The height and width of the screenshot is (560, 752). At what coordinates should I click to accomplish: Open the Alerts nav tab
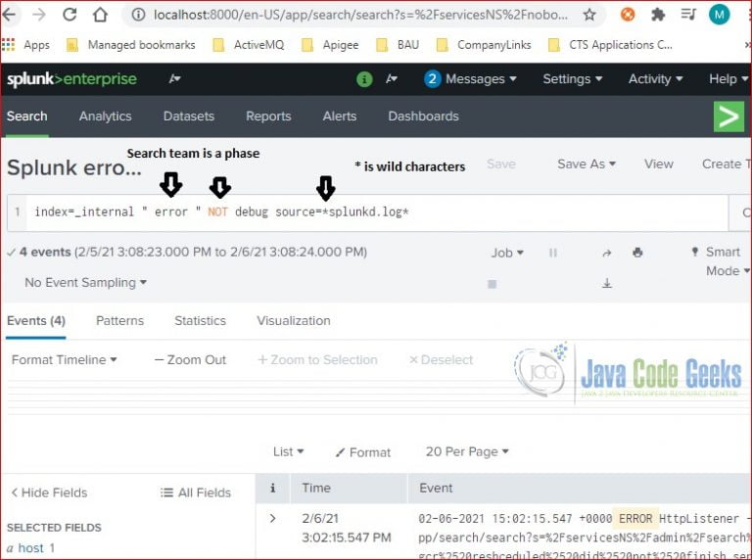tap(339, 117)
